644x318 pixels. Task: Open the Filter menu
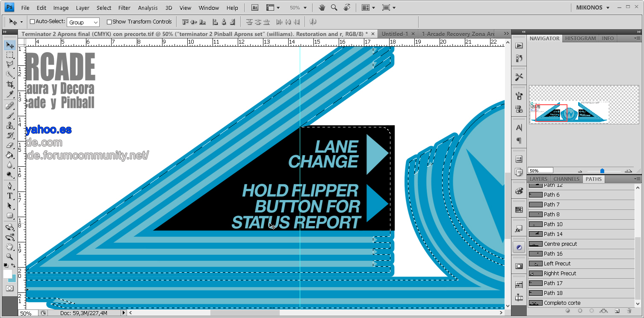pos(124,8)
